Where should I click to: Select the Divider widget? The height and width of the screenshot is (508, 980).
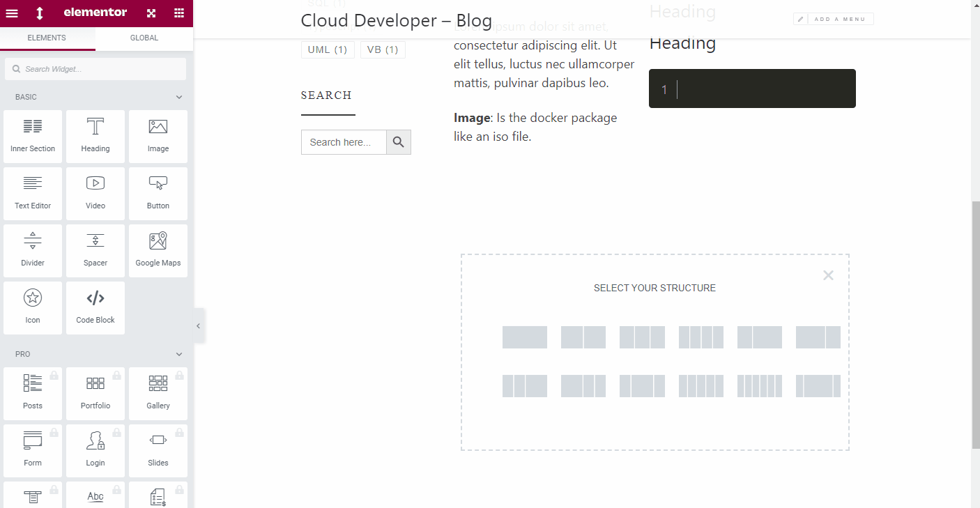click(x=33, y=251)
